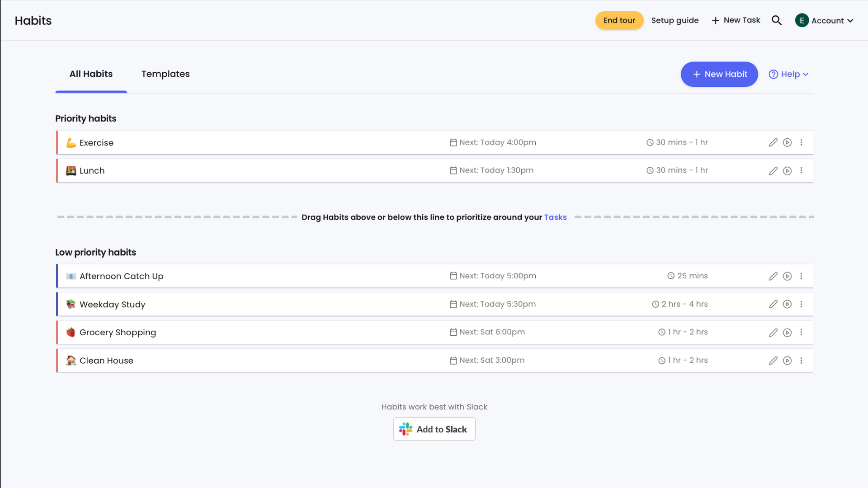868x488 pixels.
Task: Expand the Help dropdown menu
Action: click(x=788, y=74)
